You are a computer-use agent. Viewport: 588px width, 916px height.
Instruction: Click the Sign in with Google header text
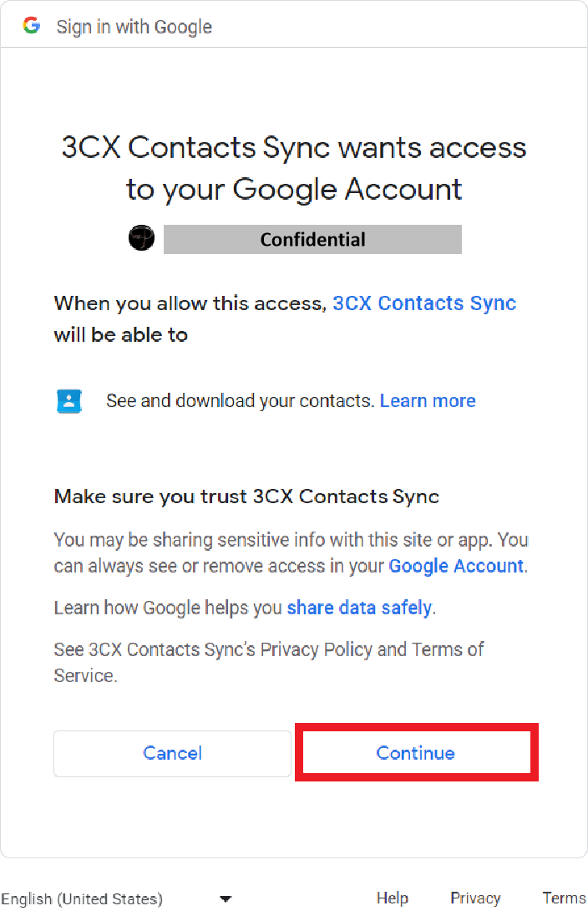tap(134, 26)
